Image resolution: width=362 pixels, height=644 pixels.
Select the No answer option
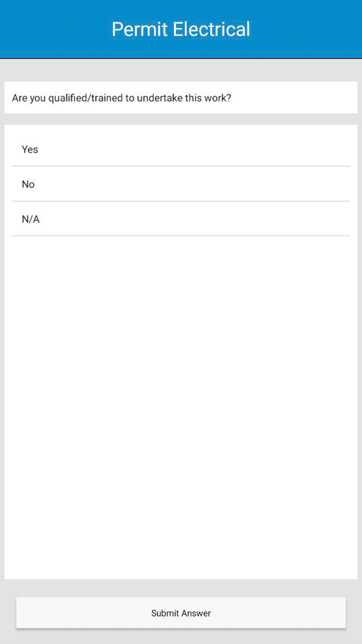(28, 184)
